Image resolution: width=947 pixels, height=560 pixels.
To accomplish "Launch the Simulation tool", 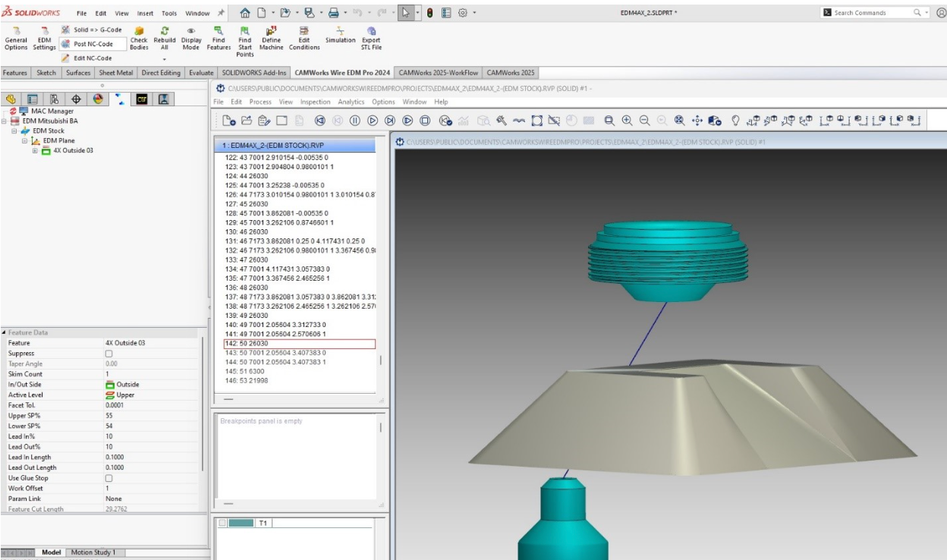I will pos(339,38).
